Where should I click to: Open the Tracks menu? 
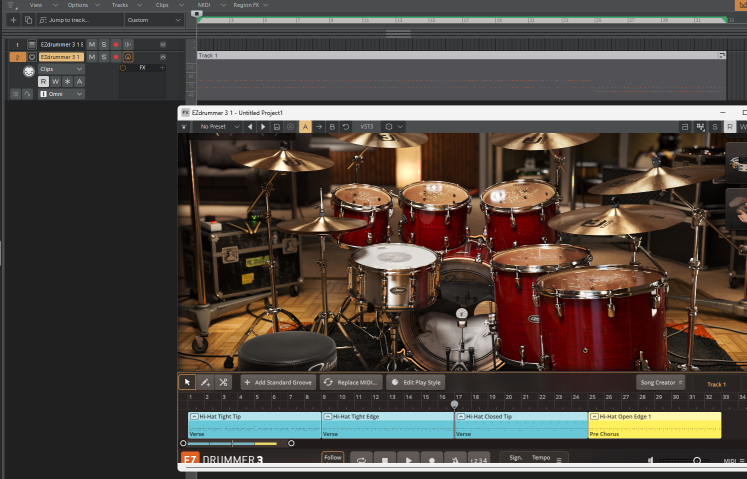[120, 5]
